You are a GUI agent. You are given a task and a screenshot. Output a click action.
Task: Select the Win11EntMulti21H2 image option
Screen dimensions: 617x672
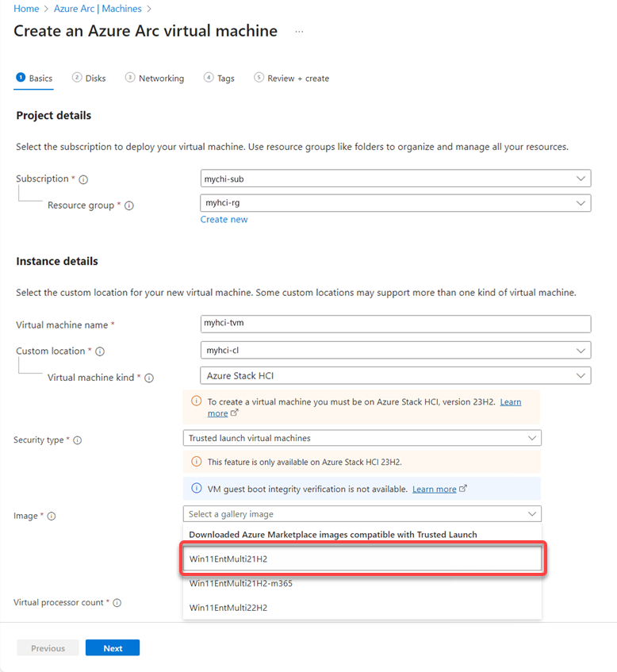tap(362, 559)
